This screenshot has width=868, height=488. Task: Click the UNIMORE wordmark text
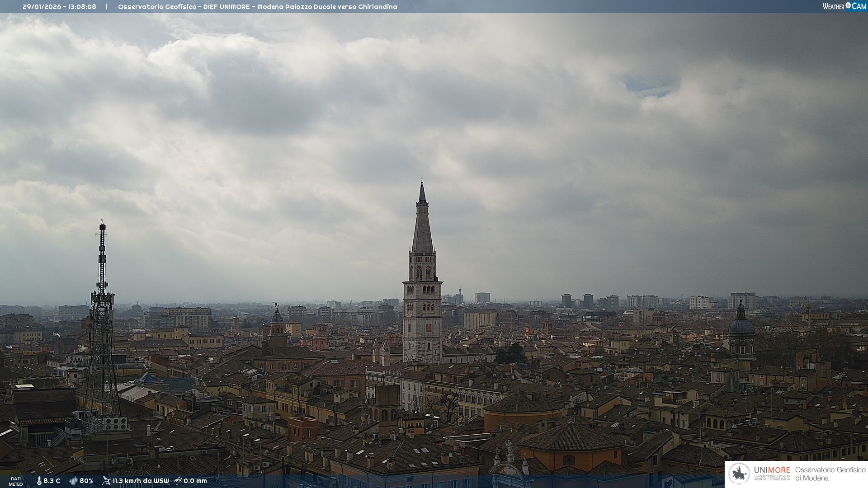click(x=772, y=470)
